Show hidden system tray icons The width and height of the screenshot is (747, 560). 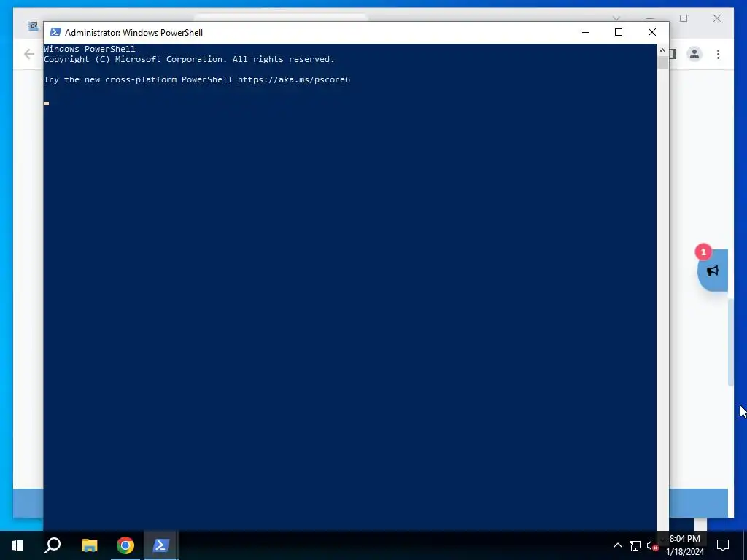tap(617, 545)
